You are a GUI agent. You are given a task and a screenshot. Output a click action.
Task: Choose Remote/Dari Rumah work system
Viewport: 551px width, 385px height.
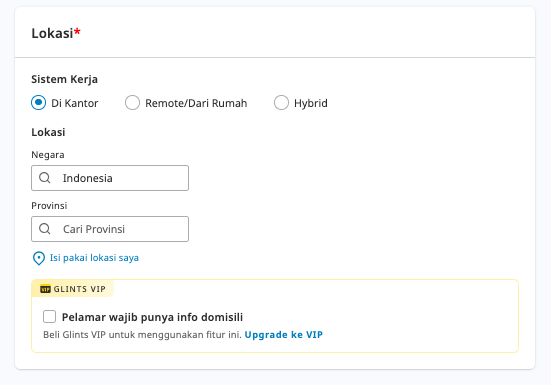coord(132,103)
